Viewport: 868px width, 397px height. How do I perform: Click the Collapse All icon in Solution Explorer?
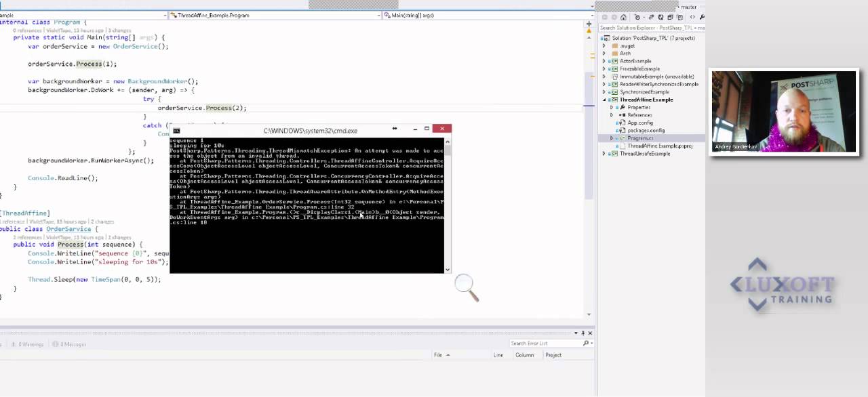tap(670, 17)
